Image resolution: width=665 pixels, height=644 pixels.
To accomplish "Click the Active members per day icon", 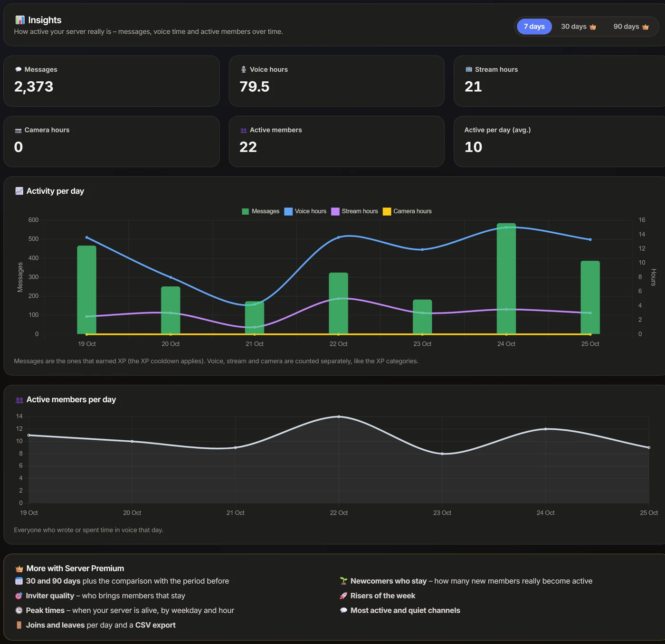I will [x=19, y=400].
